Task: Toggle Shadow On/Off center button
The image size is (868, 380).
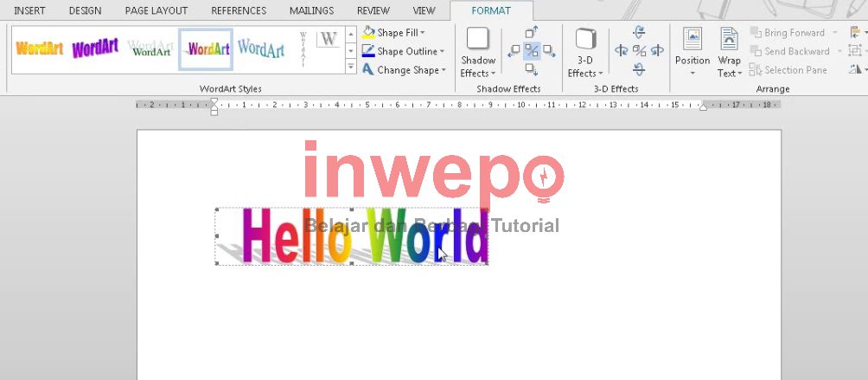Action: (532, 51)
